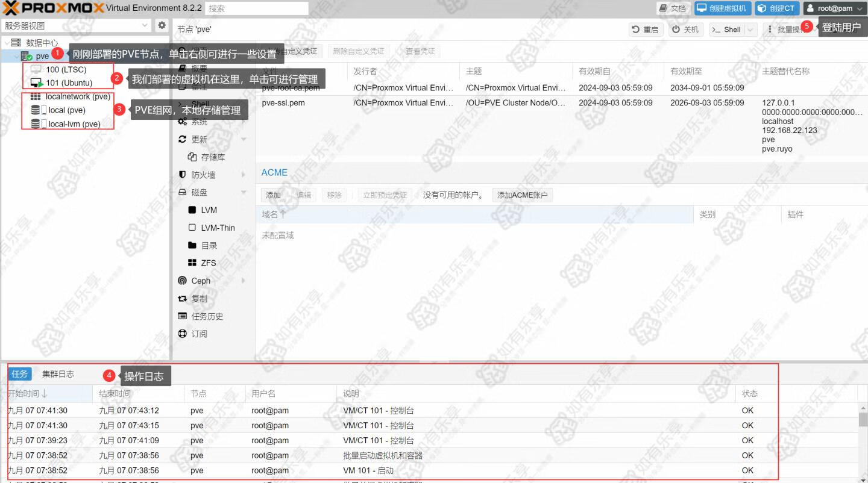The height and width of the screenshot is (483, 868).
Task: Click the 创建虚拟机 button
Action: (x=722, y=8)
